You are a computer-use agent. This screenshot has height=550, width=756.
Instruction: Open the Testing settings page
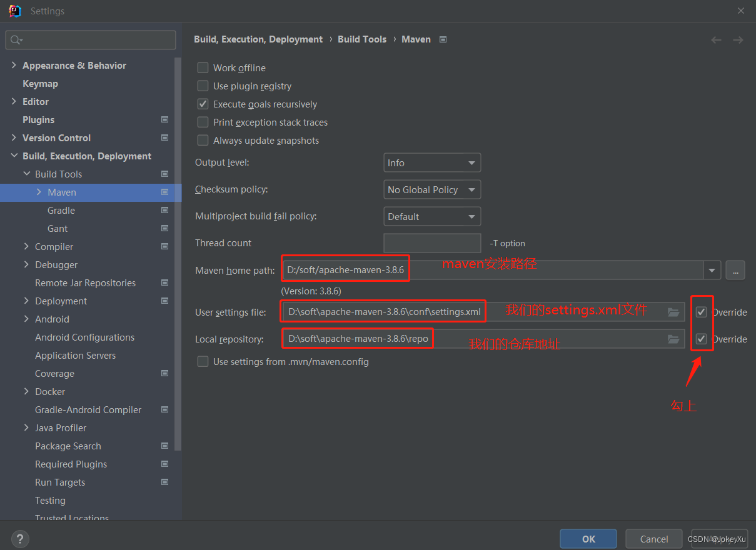pos(50,500)
